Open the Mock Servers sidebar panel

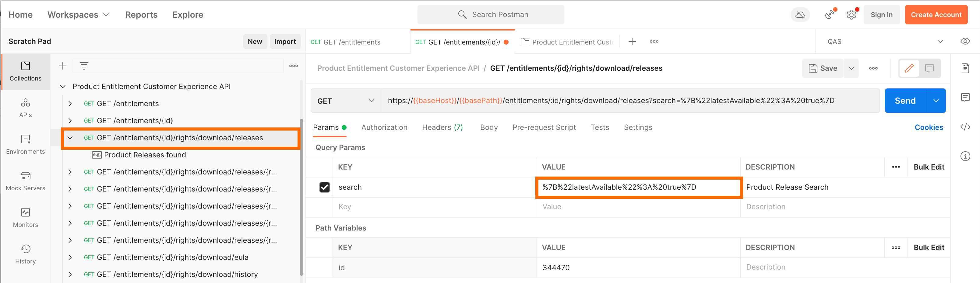(x=26, y=181)
